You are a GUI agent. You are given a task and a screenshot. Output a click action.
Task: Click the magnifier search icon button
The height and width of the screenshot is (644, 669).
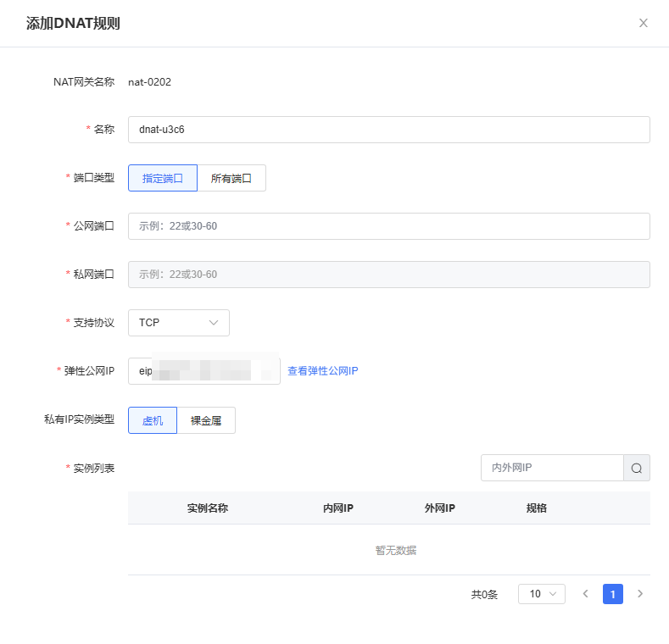tap(637, 468)
